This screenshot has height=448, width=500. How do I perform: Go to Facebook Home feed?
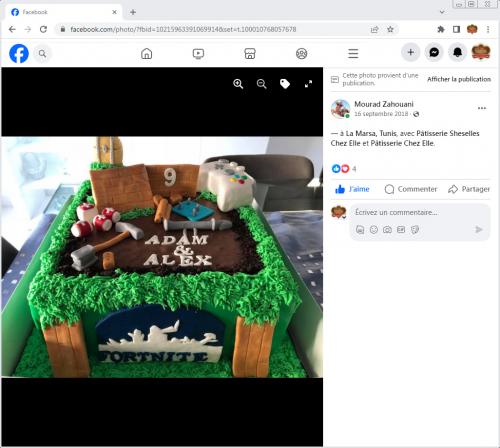click(147, 53)
